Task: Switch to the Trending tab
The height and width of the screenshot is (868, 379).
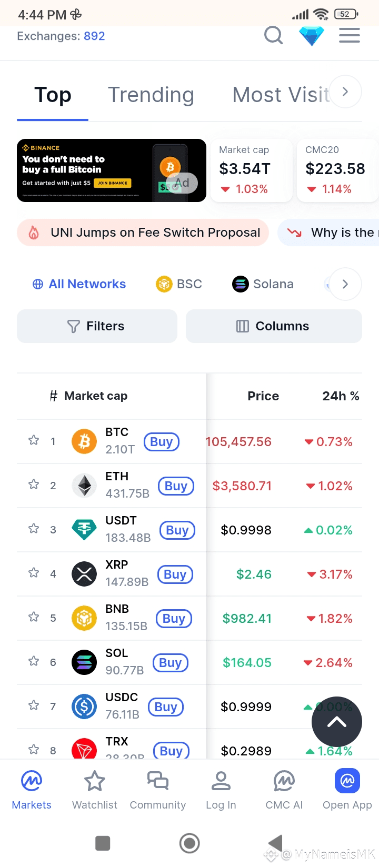Action: 151,95
